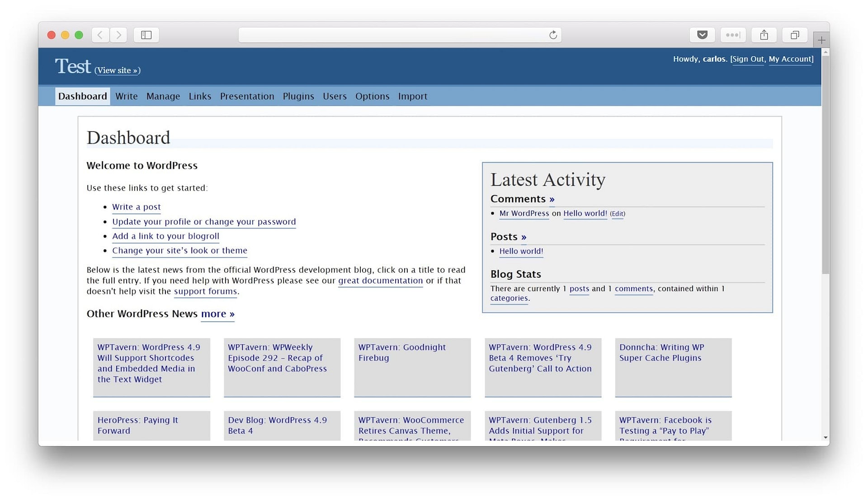Open Update your profile or change password
The height and width of the screenshot is (501, 868).
pos(204,222)
